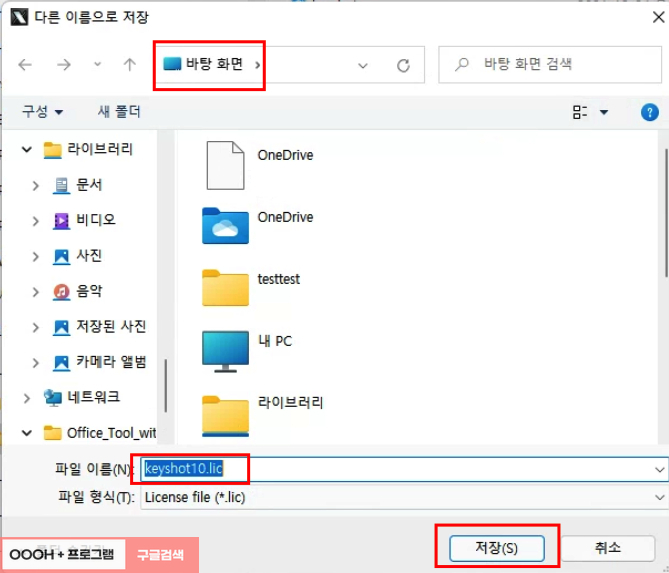This screenshot has height=573, width=669.
Task: Open recent locations chevron near navigation arrows
Action: point(98,65)
